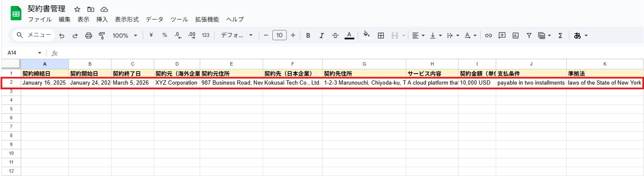Star the 契約書管理 document
Image resolution: width=644 pixels, height=176 pixels.
coord(77,9)
